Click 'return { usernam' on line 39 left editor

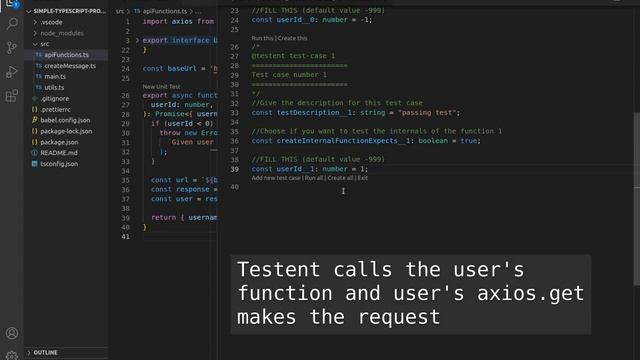coord(184,218)
